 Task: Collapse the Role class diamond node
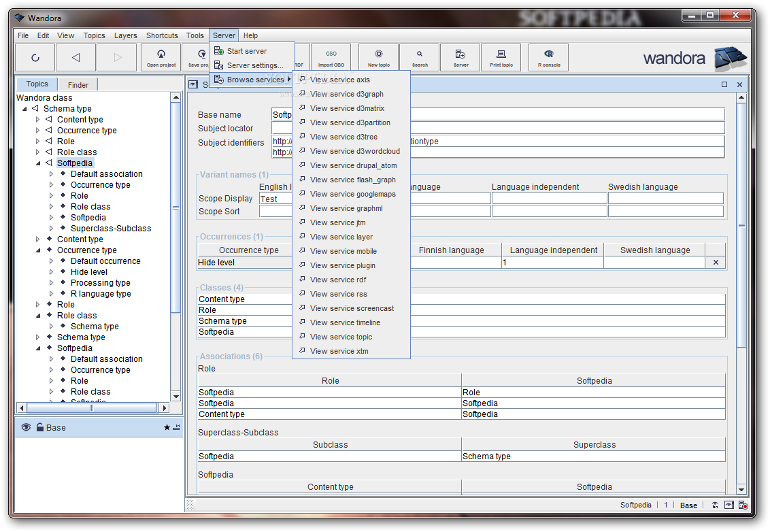(38, 316)
